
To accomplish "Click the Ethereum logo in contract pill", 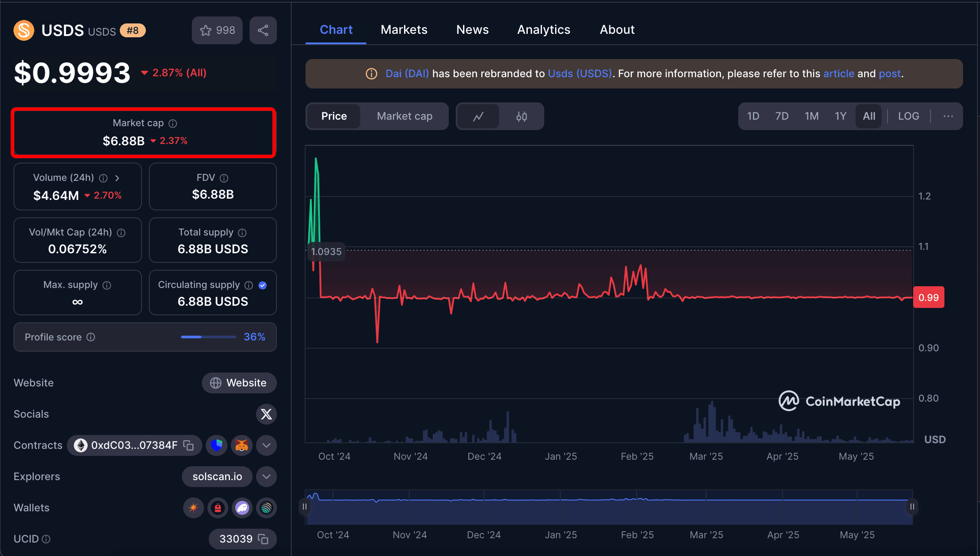I will [x=81, y=445].
